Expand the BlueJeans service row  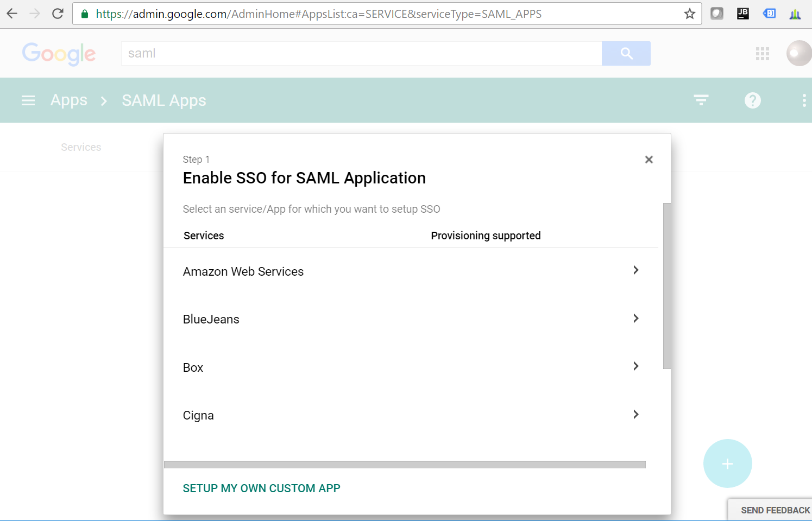click(635, 318)
